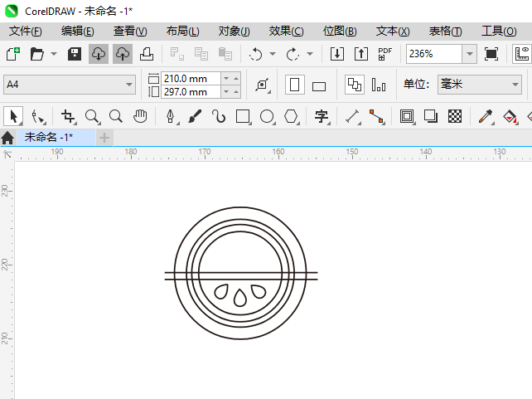The width and height of the screenshot is (532, 399).
Task: Toggle current page layout button
Action: click(379, 85)
